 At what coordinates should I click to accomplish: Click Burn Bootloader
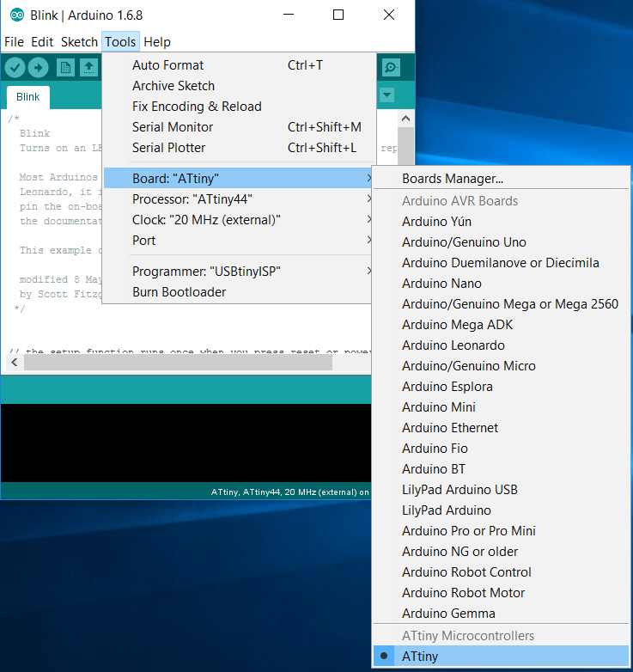click(x=238, y=292)
